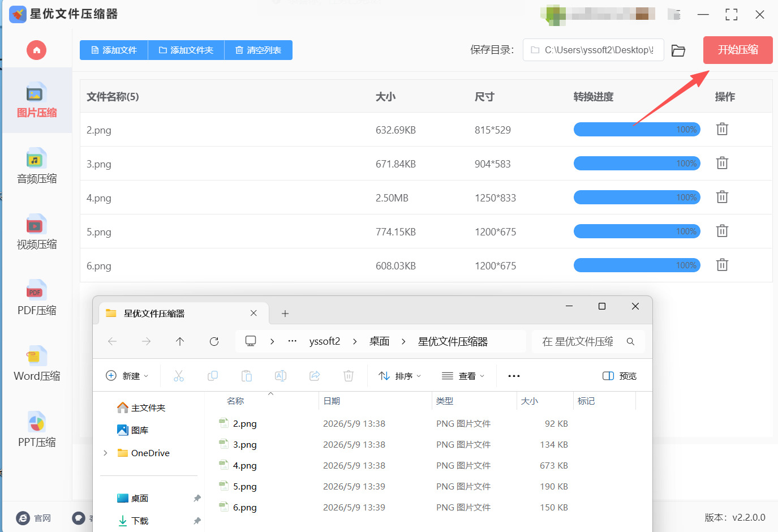
Task: Click the Share icon in Explorer toolbar
Action: pos(315,376)
